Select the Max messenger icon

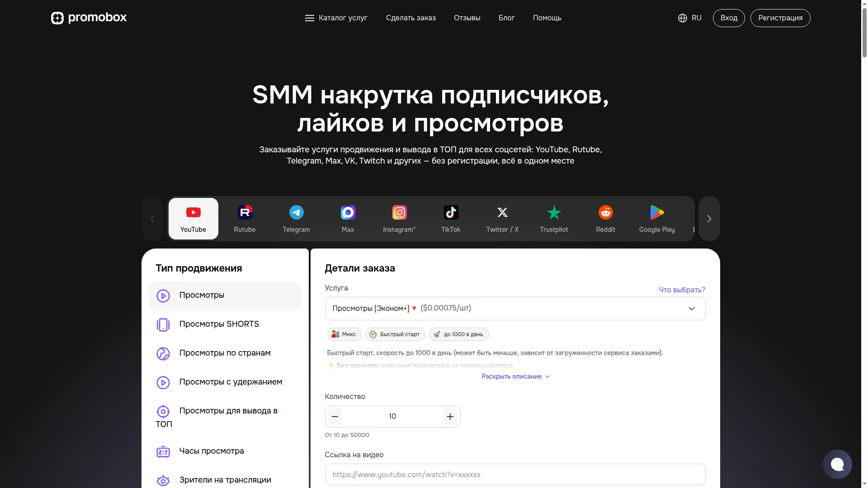(x=348, y=219)
